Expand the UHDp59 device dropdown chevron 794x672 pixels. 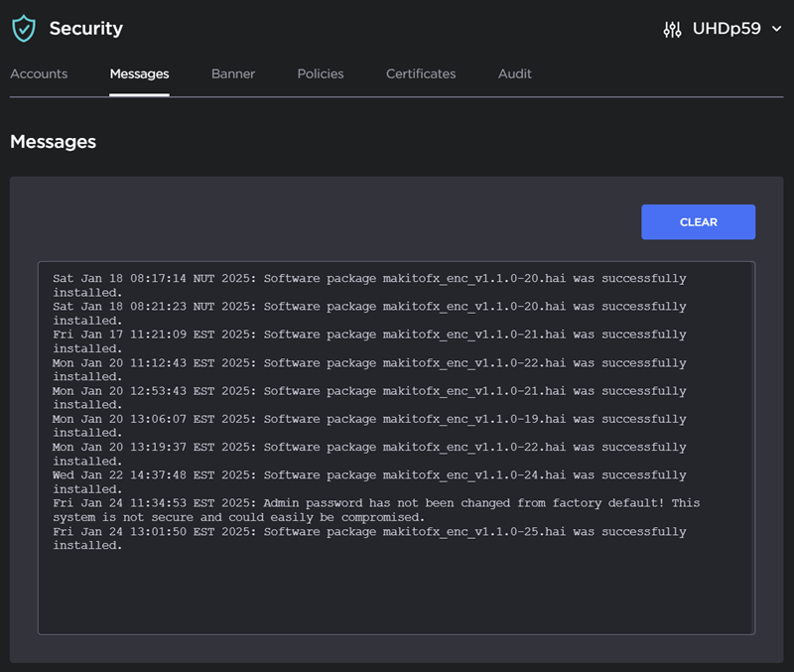777,29
